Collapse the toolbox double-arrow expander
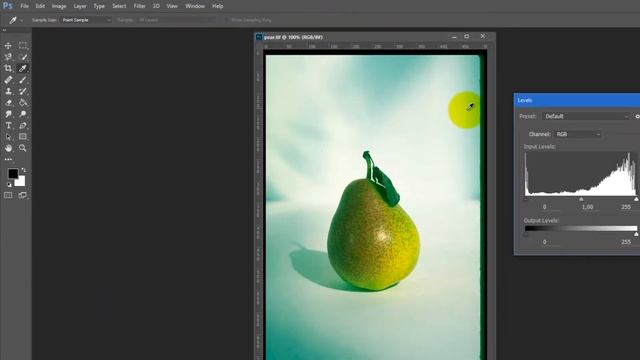640x360 pixels. click(4, 30)
